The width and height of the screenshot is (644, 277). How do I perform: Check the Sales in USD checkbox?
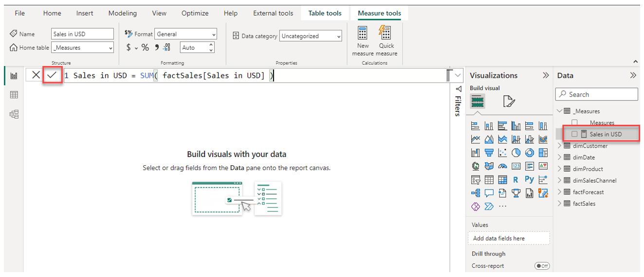coord(574,134)
